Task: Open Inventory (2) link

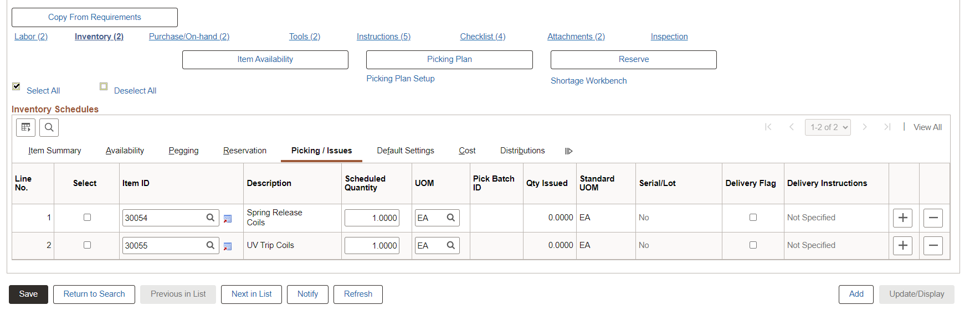Action: click(99, 37)
